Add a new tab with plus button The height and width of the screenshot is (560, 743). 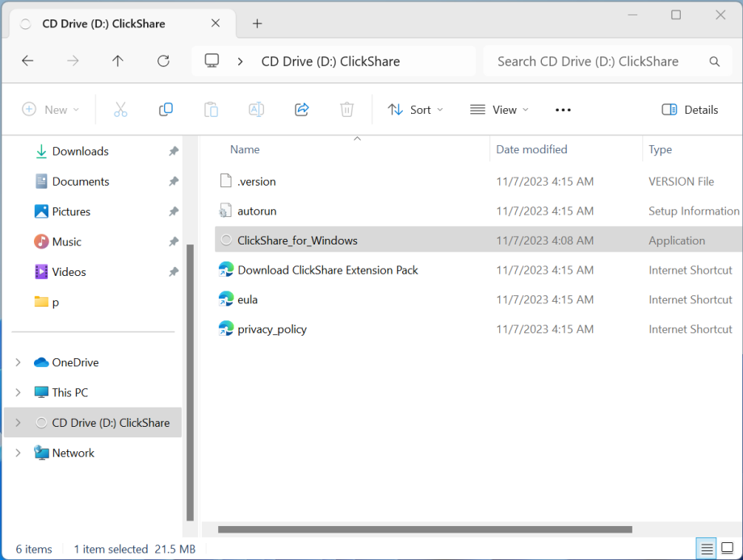click(x=258, y=23)
